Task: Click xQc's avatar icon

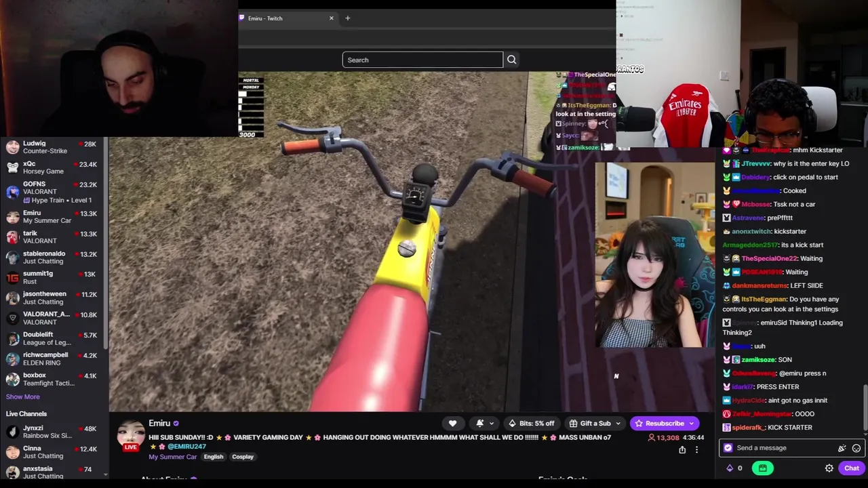Action: coord(12,167)
